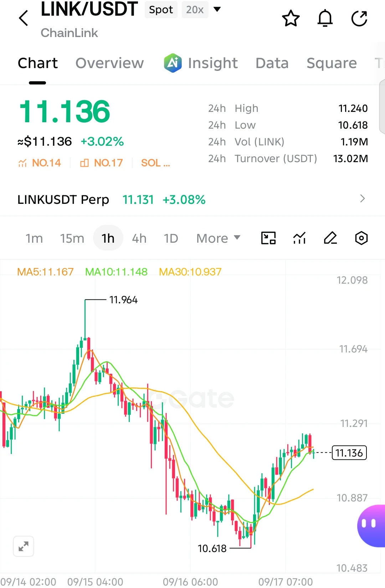385x588 pixels.
Task: Tap the 10.887 price axis label
Action: [x=352, y=498]
